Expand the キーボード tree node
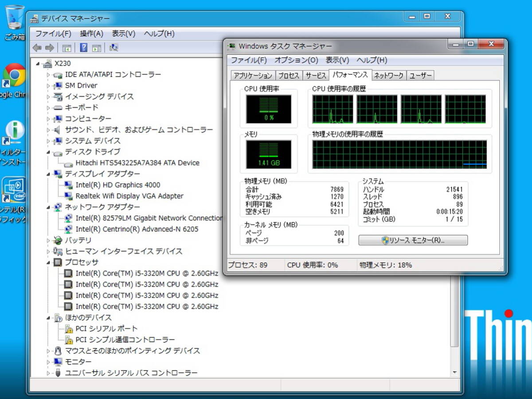The width and height of the screenshot is (532, 399). point(49,108)
